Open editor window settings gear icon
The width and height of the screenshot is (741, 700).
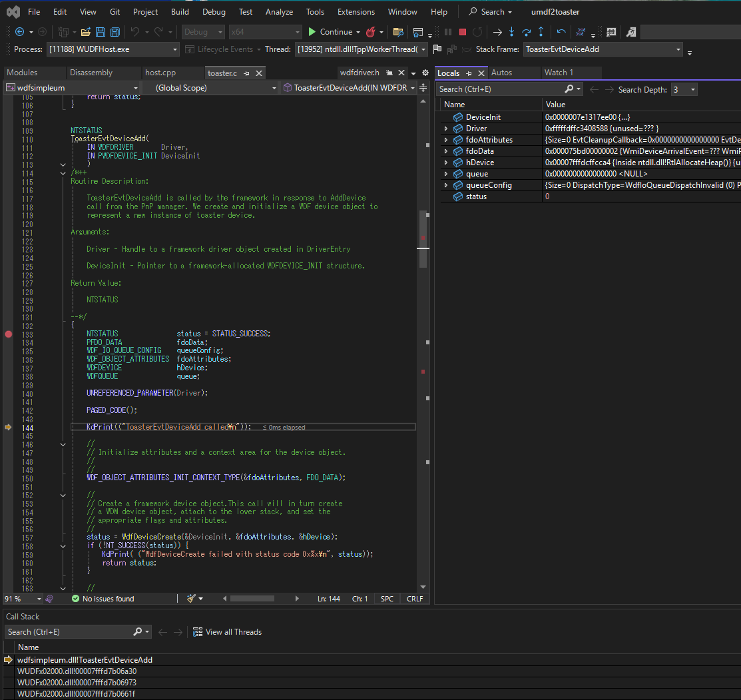click(425, 73)
